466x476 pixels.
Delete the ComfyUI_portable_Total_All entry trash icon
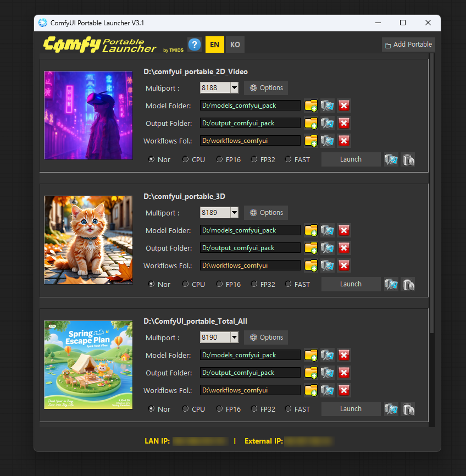pyautogui.click(x=408, y=409)
